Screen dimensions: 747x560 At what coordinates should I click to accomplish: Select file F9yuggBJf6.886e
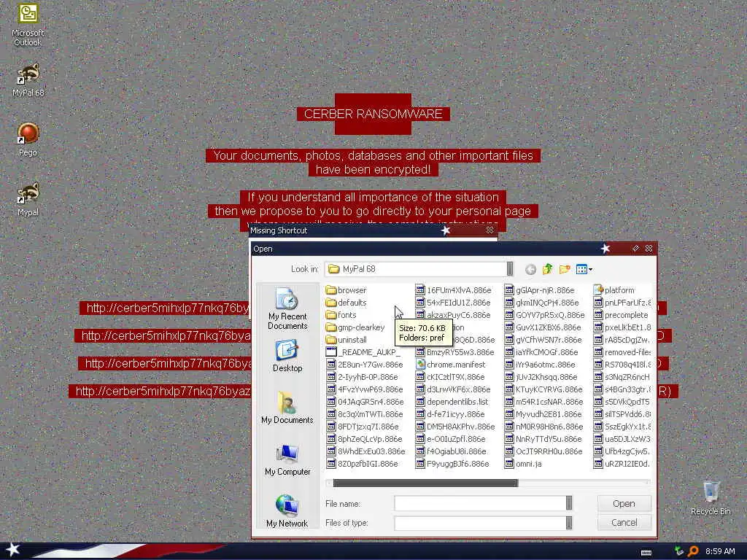click(x=452, y=463)
